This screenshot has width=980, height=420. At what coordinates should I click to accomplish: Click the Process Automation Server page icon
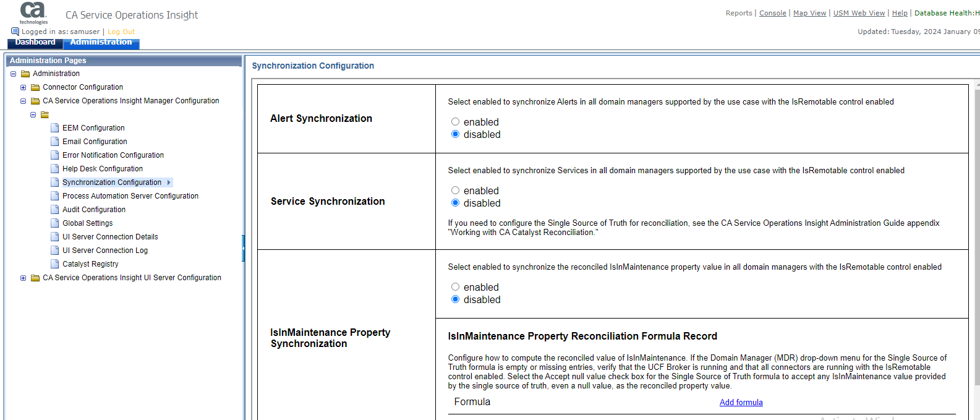(55, 196)
